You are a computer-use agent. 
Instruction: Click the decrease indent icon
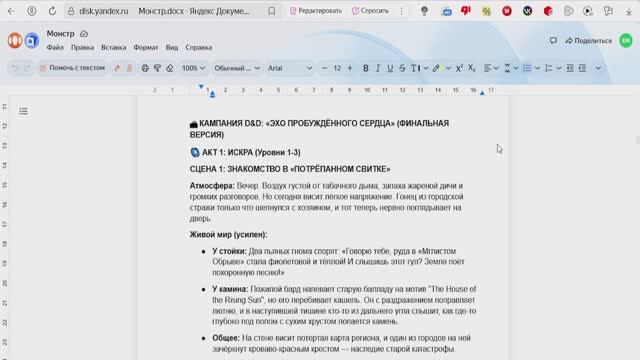pyautogui.click(x=570, y=68)
